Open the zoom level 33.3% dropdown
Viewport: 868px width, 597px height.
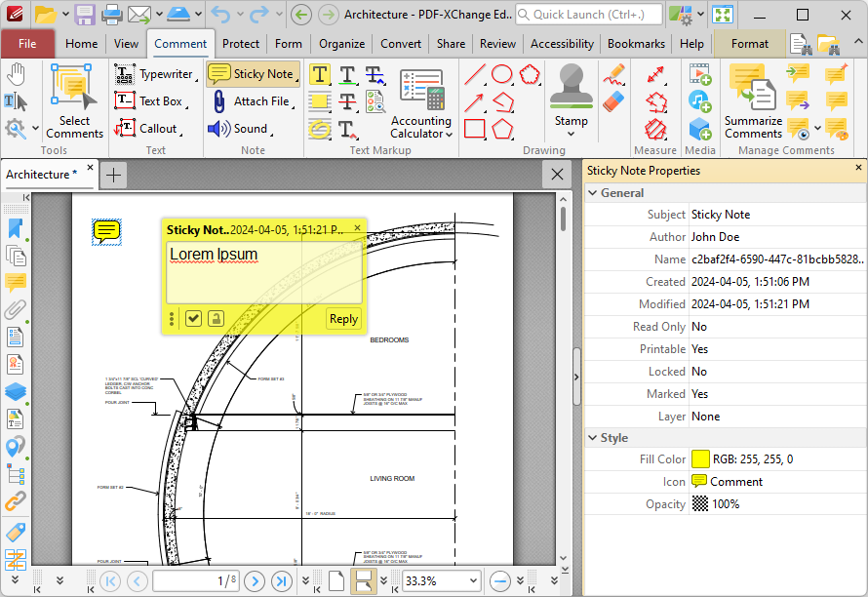pos(473,581)
